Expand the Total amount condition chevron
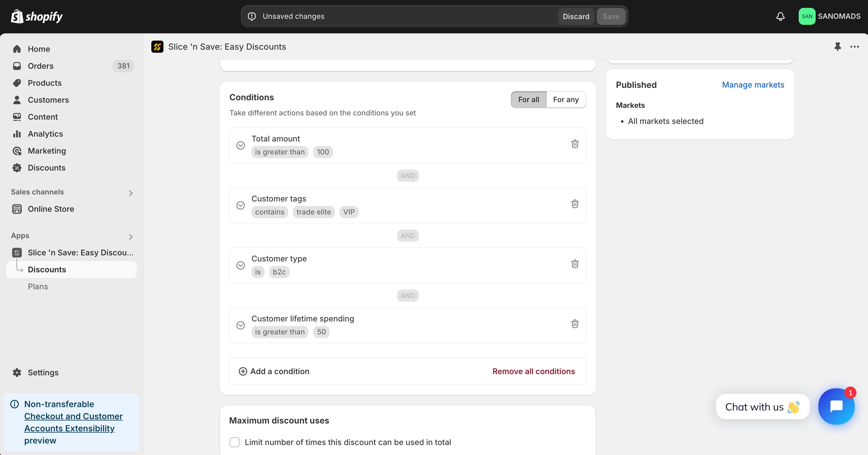The width and height of the screenshot is (868, 455). (241, 145)
